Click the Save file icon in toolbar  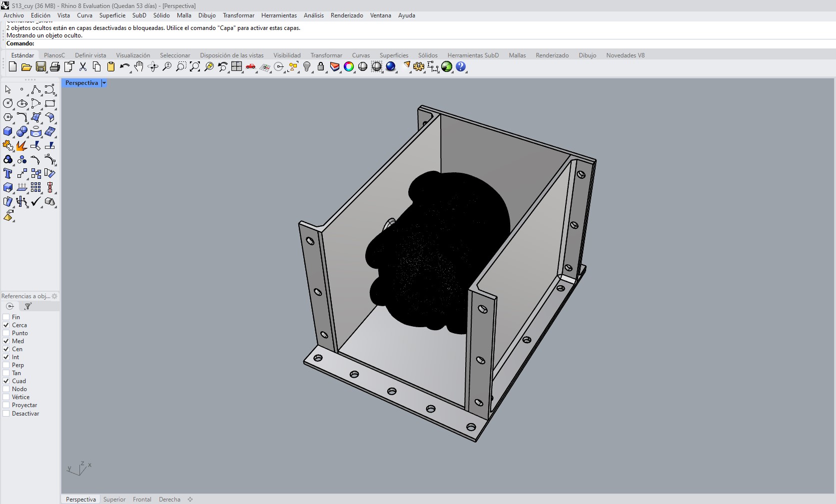coord(41,66)
